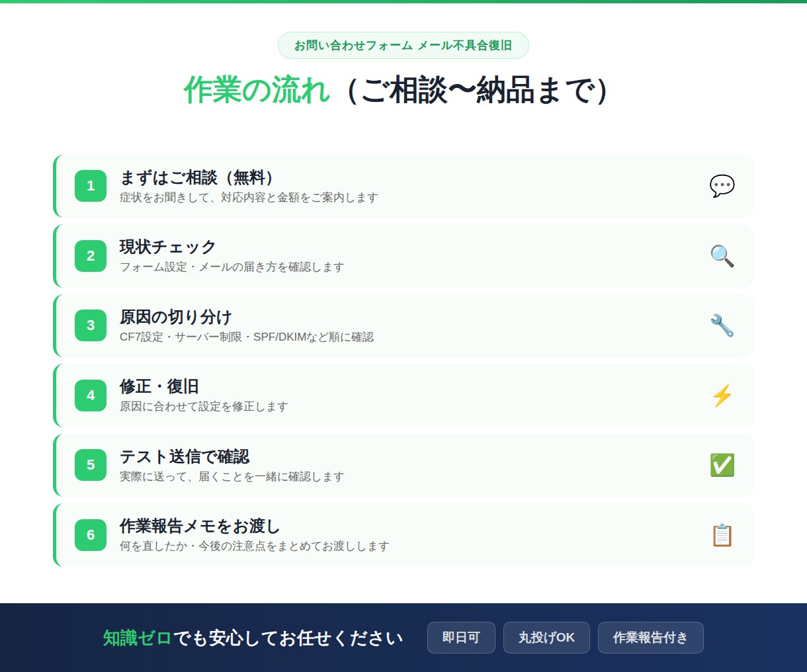Click the lightning bolt icon for 修正・復旧
807x672 pixels.
point(722,396)
